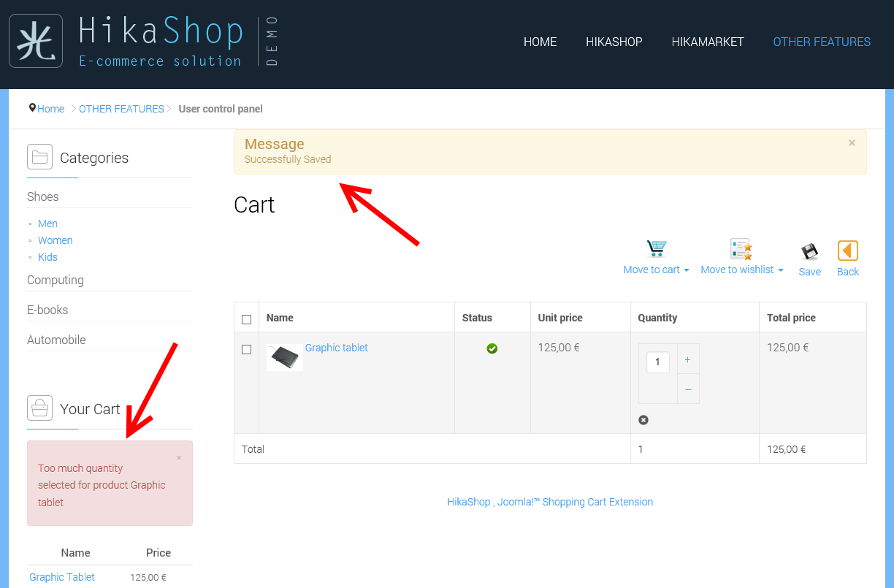The image size is (894, 588).
Task: Click the Unit price column header
Action: click(560, 318)
